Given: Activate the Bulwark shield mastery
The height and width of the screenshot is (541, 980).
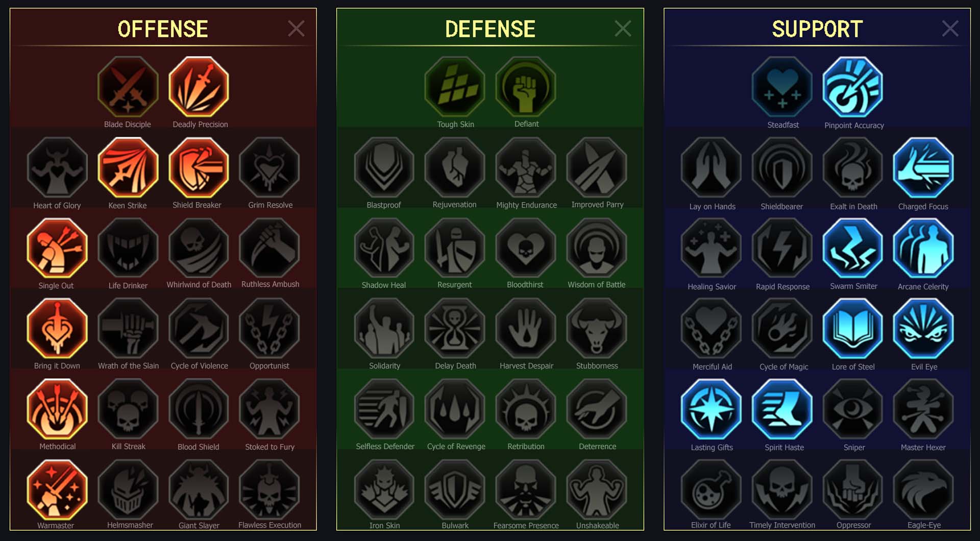Looking at the screenshot, I should (x=455, y=489).
